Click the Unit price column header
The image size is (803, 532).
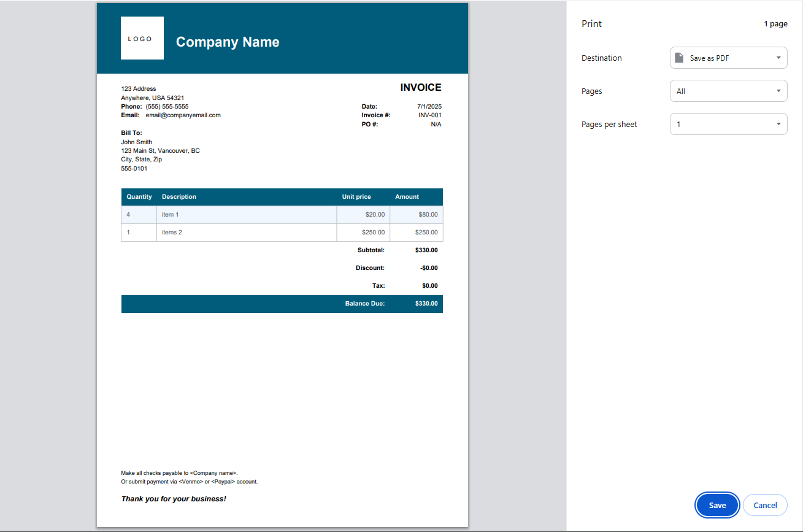click(356, 197)
